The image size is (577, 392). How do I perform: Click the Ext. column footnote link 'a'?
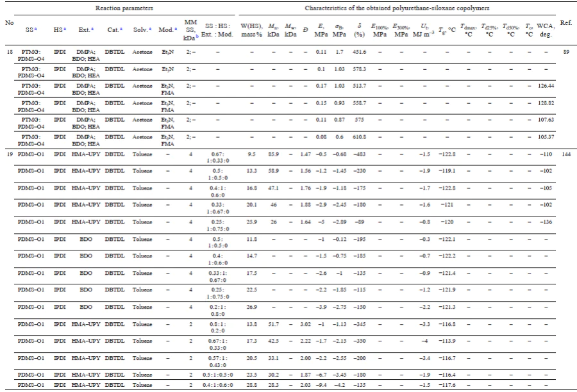point(92,29)
